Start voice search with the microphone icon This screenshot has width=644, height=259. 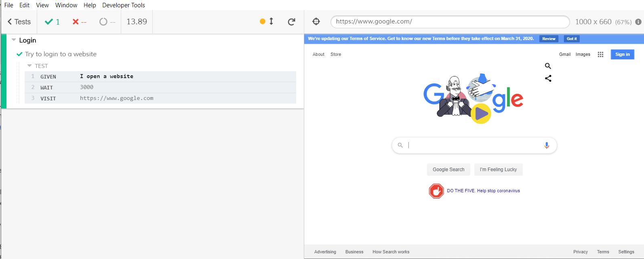(547, 145)
